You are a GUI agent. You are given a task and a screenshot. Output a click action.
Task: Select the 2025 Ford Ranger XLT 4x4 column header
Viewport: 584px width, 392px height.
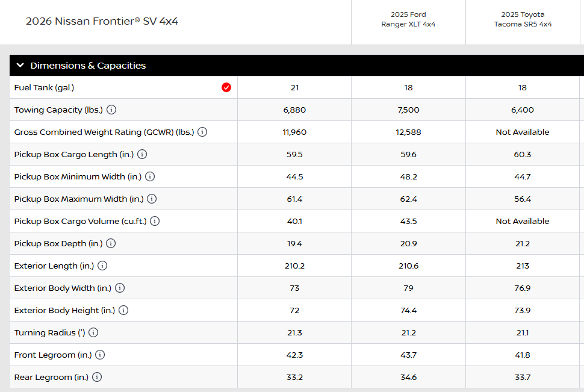(x=408, y=19)
